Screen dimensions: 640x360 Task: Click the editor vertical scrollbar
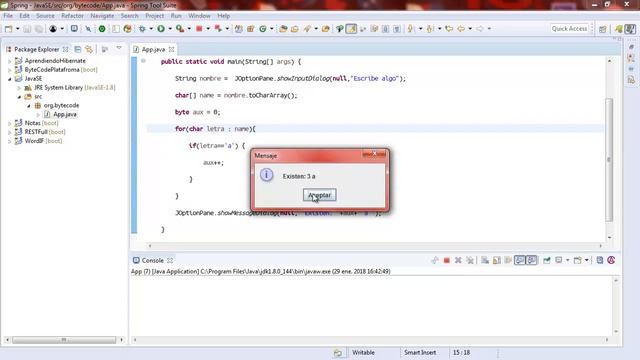pos(609,159)
